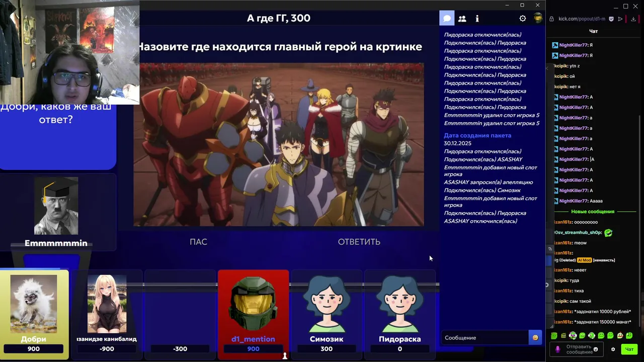Pick the last green emote in quick row
Screen dimensions: 644x362
tap(629, 335)
